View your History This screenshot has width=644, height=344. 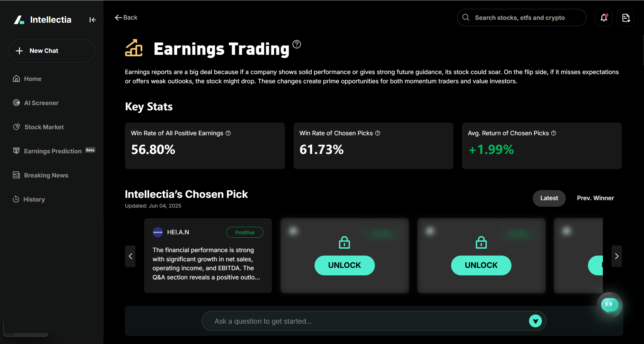[34, 199]
